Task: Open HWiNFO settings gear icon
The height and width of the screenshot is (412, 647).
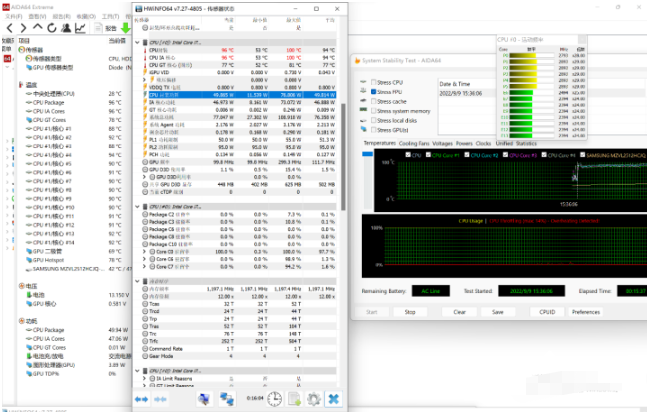Action: pyautogui.click(x=313, y=399)
